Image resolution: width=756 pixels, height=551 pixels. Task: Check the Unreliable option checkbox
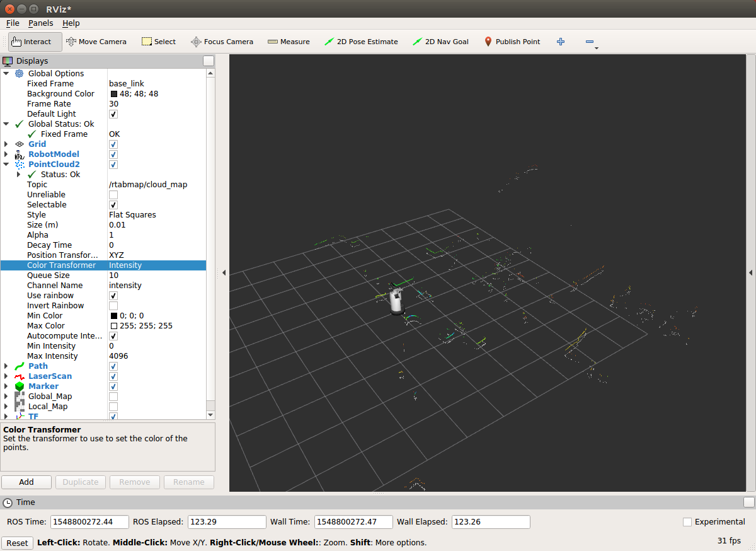click(113, 195)
